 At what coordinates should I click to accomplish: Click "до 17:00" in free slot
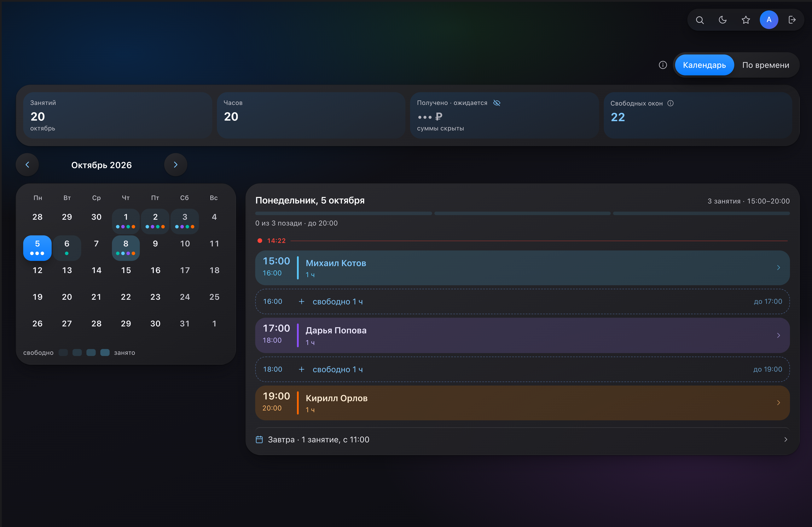coord(768,301)
